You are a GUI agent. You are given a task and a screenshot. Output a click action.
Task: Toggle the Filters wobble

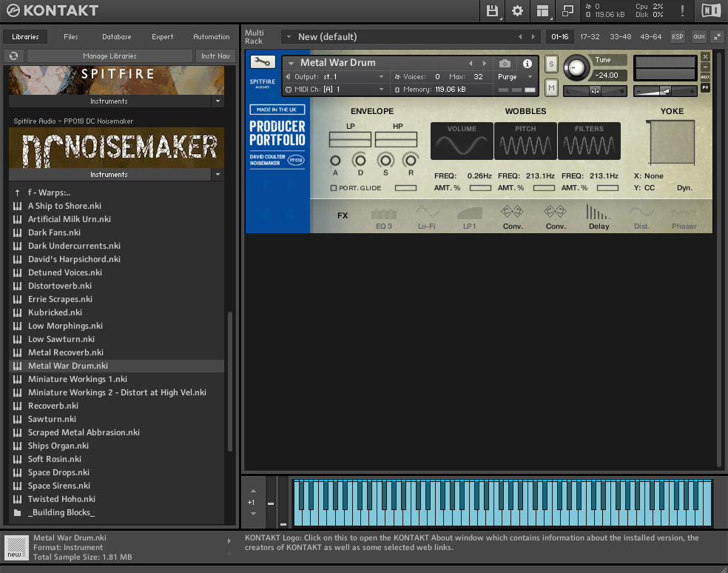click(x=589, y=141)
